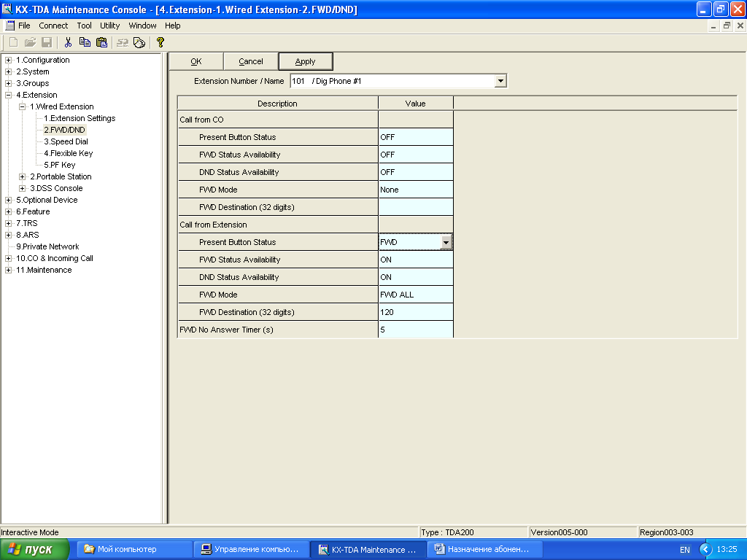Expand the 7.TRS tree node
Screen dimensions: 747x560
pos(8,223)
